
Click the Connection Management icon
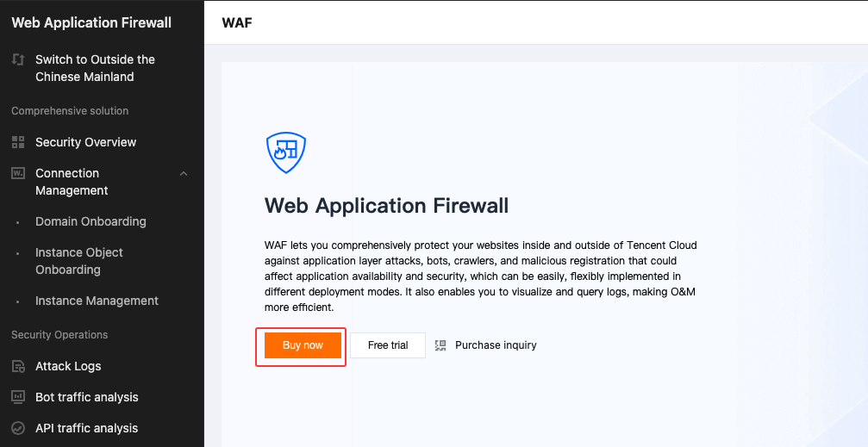pyautogui.click(x=18, y=173)
